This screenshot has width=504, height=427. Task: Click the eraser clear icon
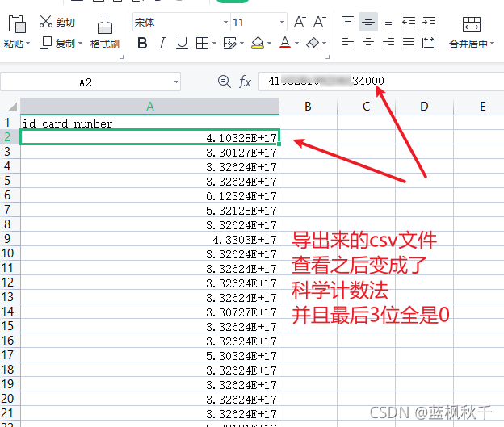[x=313, y=43]
